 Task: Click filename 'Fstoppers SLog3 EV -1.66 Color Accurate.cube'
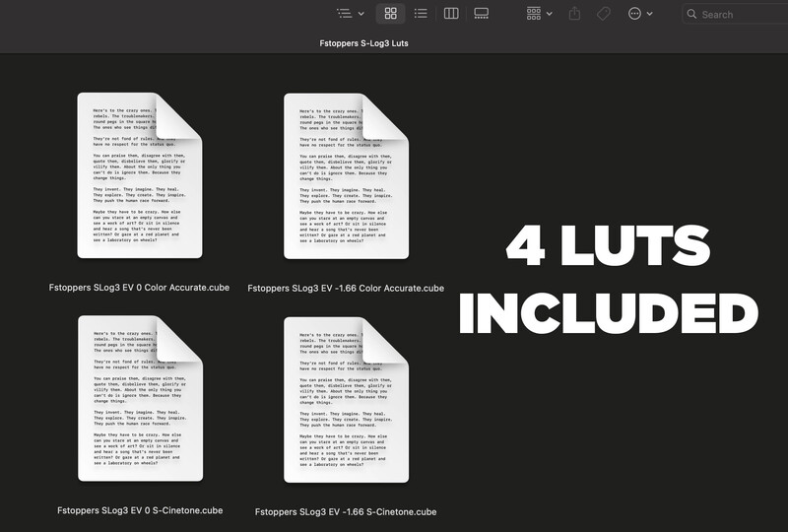click(346, 288)
